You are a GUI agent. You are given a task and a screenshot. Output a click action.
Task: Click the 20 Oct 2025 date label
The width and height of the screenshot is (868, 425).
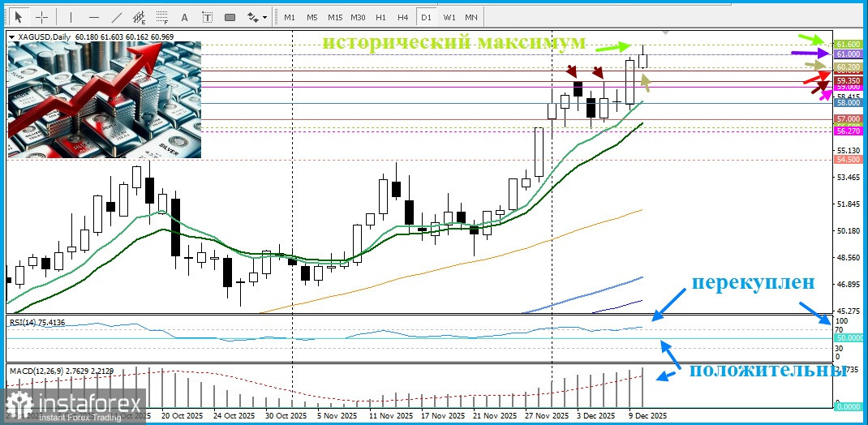[x=181, y=415]
